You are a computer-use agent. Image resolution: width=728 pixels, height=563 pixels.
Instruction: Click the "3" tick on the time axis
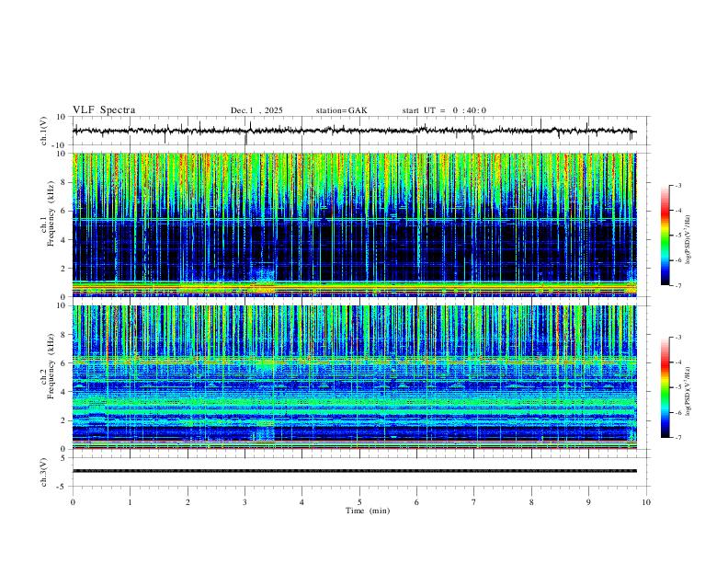click(x=245, y=502)
